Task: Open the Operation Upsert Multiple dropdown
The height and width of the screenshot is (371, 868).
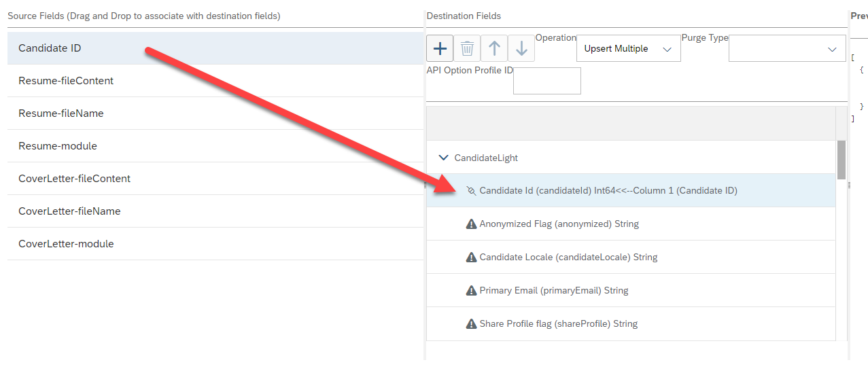Action: [x=628, y=49]
